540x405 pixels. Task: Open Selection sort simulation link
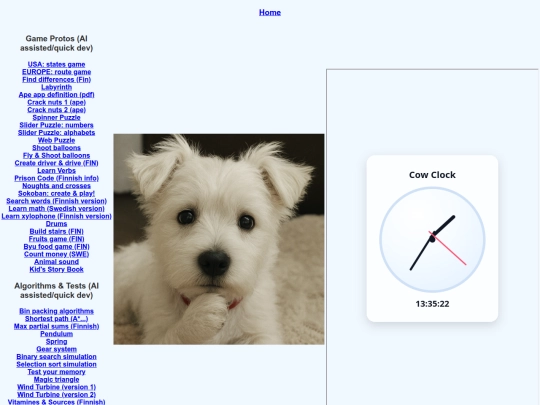[x=56, y=364]
